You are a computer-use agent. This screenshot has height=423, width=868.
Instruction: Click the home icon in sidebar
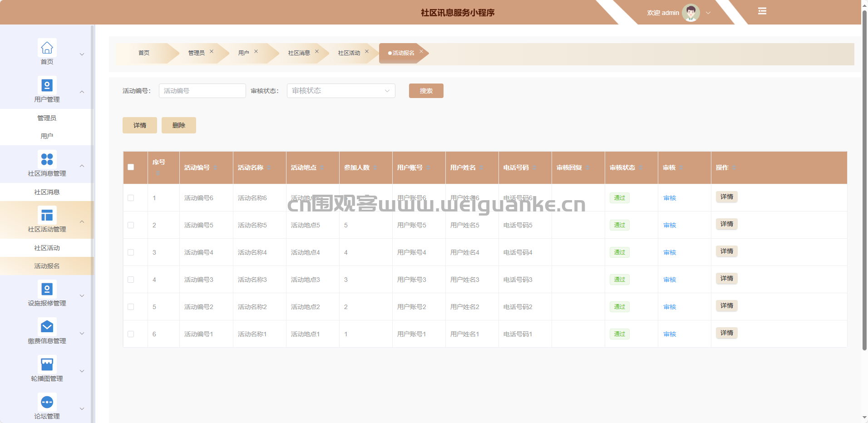47,48
